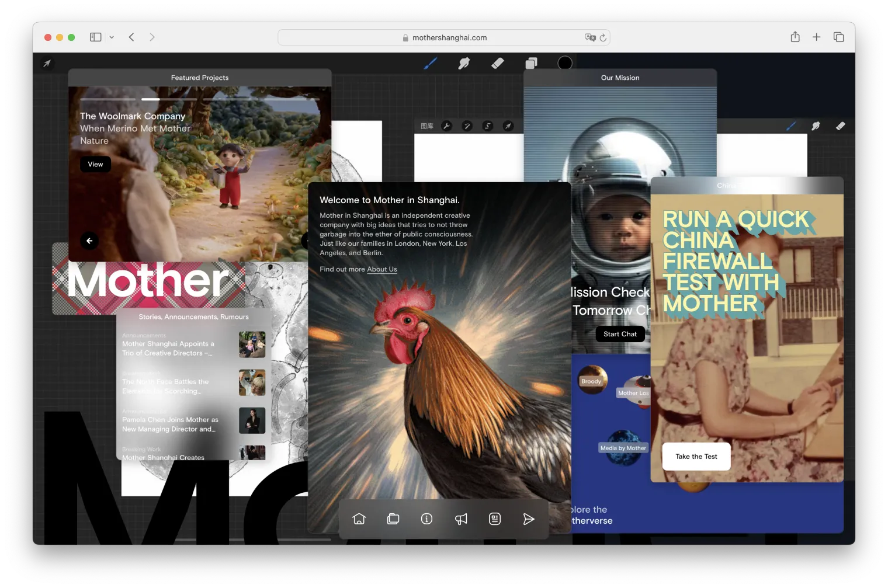Click the paper-plane send icon in the dock
The width and height of the screenshot is (888, 588).
click(529, 519)
